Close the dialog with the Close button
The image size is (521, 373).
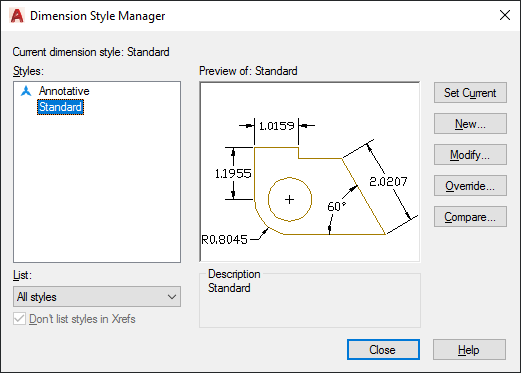[383, 350]
